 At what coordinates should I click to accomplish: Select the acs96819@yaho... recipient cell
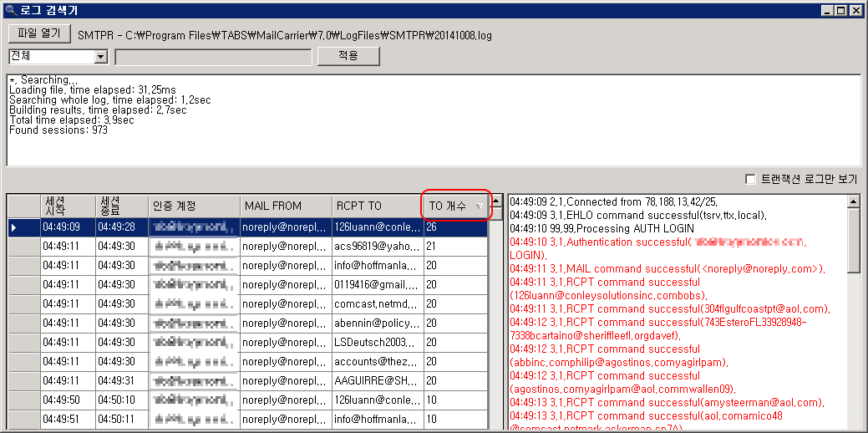coord(378,247)
